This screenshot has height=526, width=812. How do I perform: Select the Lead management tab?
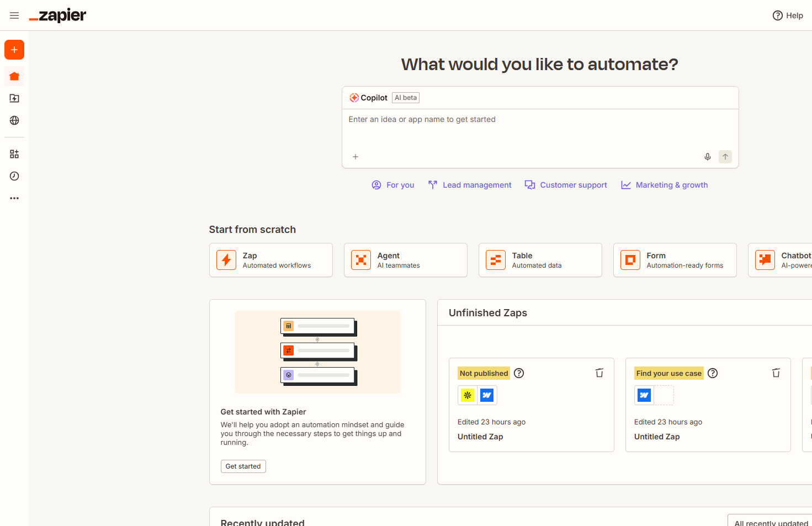[x=470, y=185]
